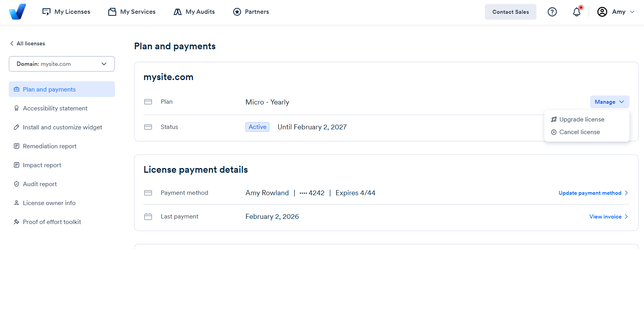The image size is (644, 310).
Task: Click the My Services box icon
Action: pos(112,12)
